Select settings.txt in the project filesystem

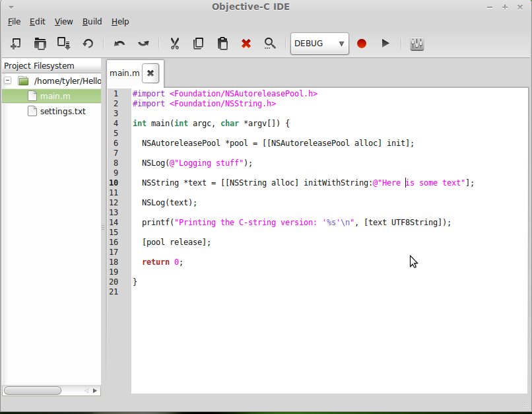pos(63,112)
